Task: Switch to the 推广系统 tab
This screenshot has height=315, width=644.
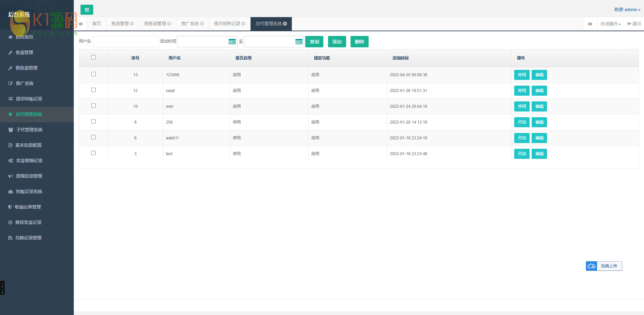Action: tap(190, 24)
